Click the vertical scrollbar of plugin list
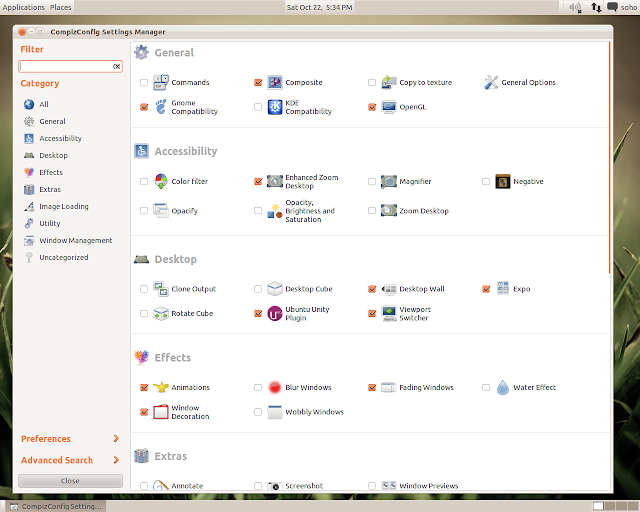This screenshot has height=512, width=640. point(609,158)
